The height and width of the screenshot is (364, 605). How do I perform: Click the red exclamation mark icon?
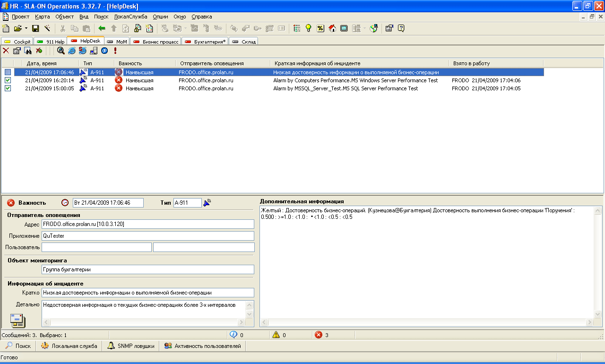tap(115, 51)
